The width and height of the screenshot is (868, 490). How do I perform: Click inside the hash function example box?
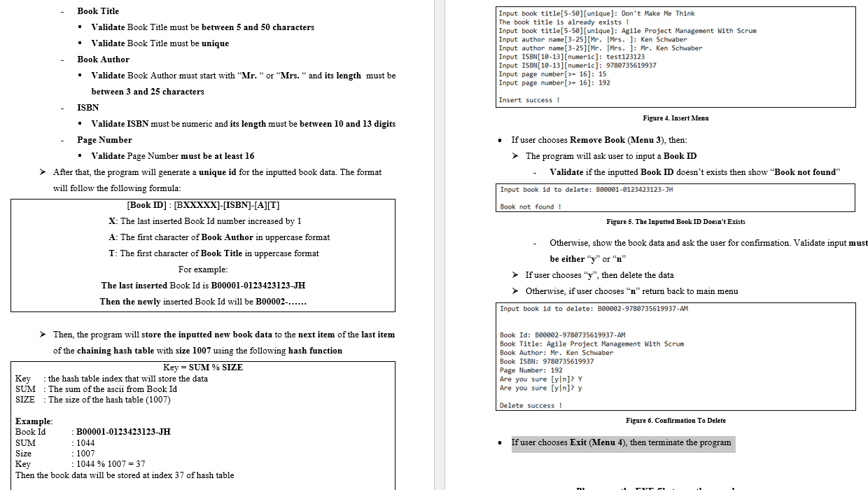[x=203, y=420]
